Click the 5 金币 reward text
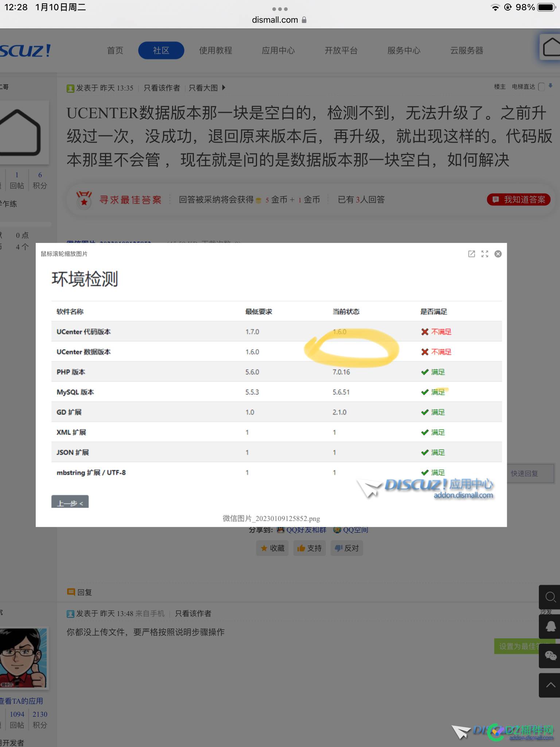The image size is (560, 747). pos(276,200)
